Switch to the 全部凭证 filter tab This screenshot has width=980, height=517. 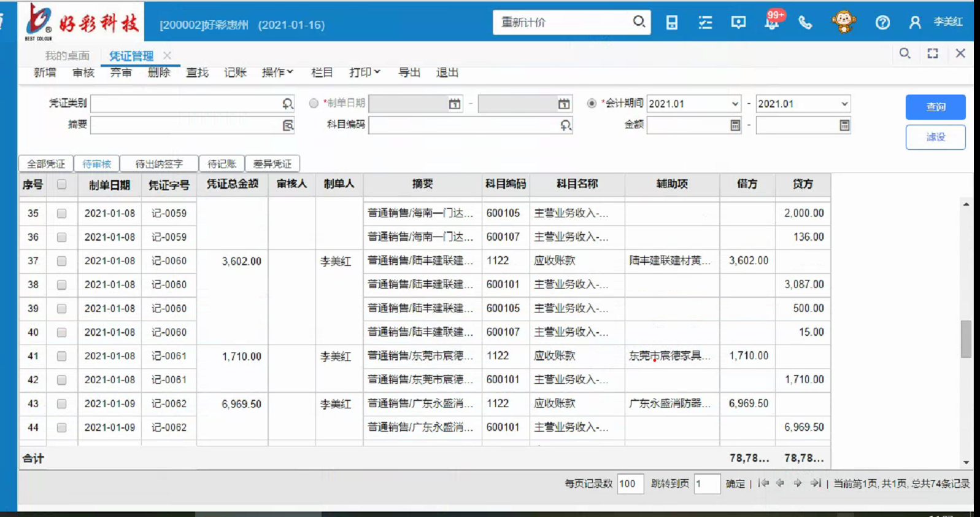click(46, 164)
